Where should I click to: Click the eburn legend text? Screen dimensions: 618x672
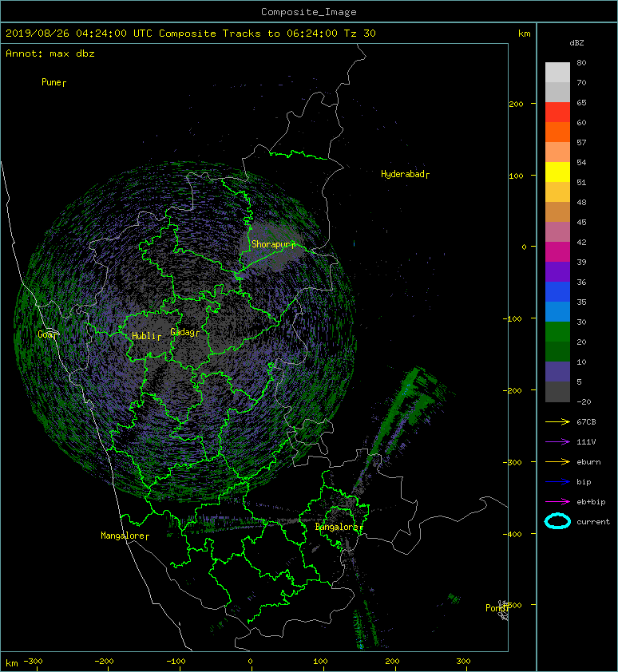click(x=588, y=462)
